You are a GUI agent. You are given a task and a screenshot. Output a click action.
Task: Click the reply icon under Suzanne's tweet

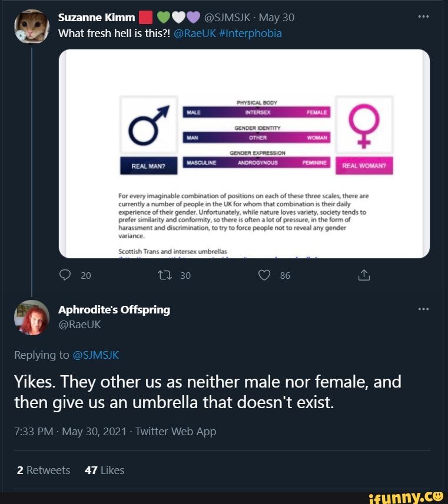click(67, 275)
